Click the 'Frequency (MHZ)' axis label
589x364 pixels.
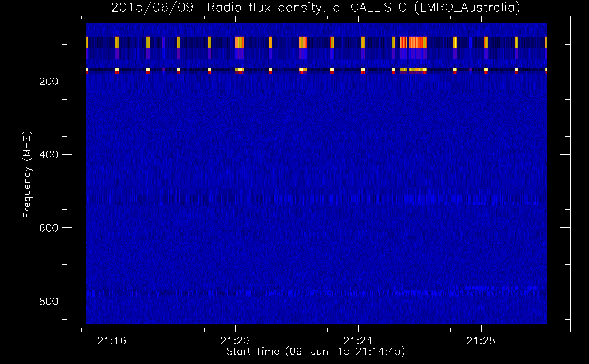27,175
